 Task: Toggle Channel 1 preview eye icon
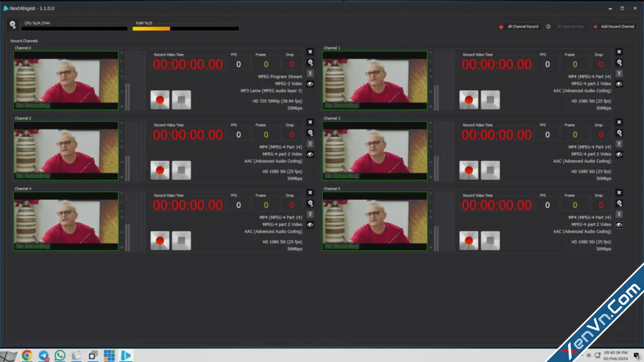click(x=619, y=84)
